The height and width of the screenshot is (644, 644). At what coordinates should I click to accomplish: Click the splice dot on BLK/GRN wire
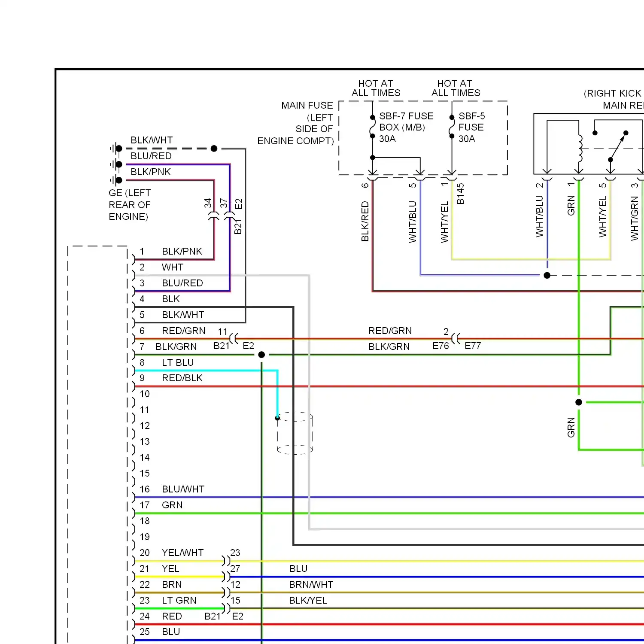tap(261, 355)
